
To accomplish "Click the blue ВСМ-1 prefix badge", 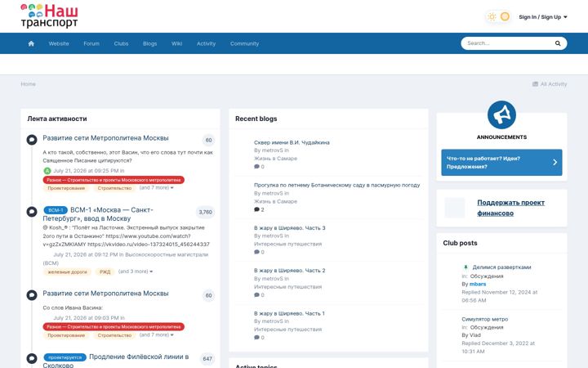I will (56, 210).
